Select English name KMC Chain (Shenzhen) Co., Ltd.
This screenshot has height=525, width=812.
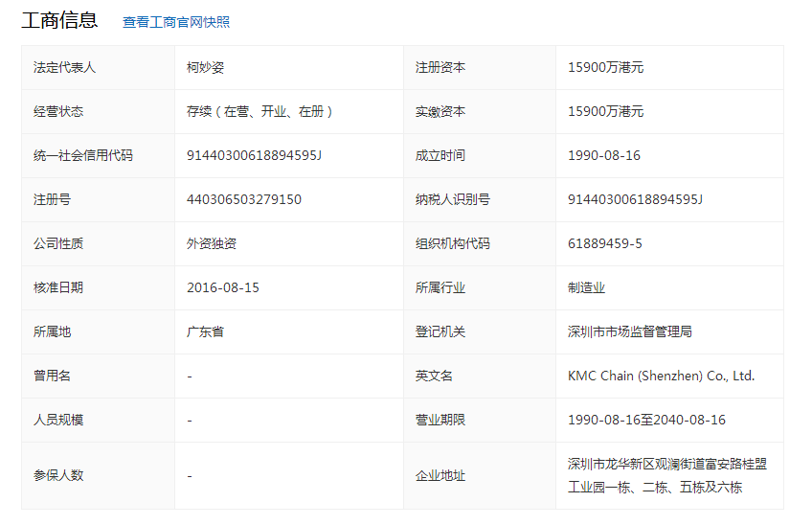[x=661, y=376]
